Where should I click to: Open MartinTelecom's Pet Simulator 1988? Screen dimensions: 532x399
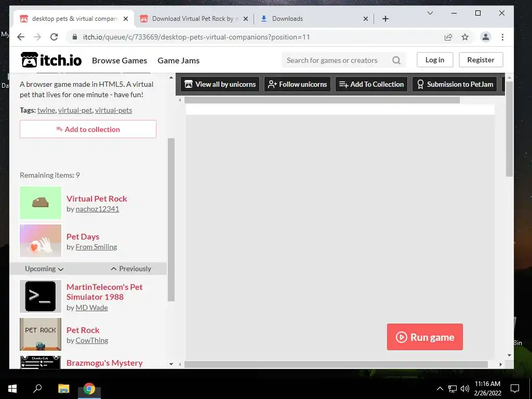(104, 292)
